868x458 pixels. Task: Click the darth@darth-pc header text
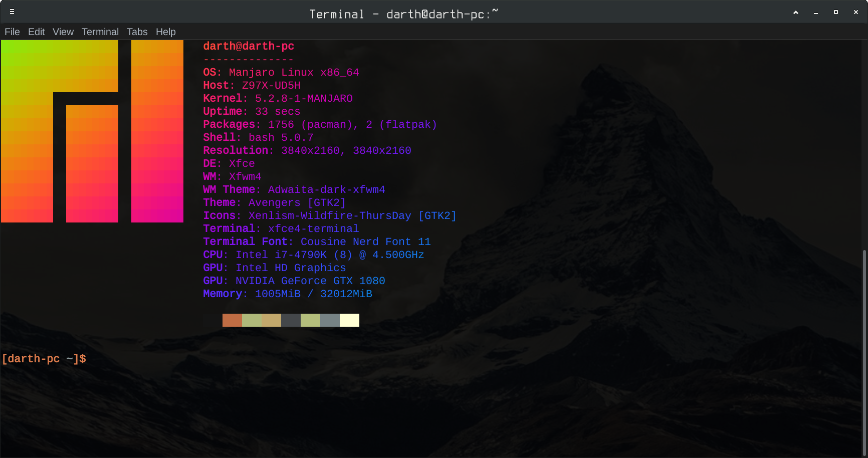(x=249, y=46)
